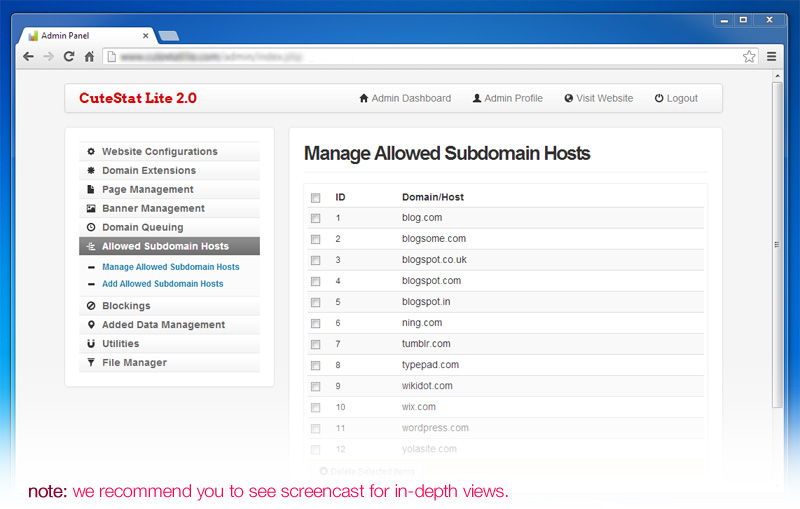Click the browser address bar
This screenshot has width=800, height=509.
pyautogui.click(x=430, y=57)
